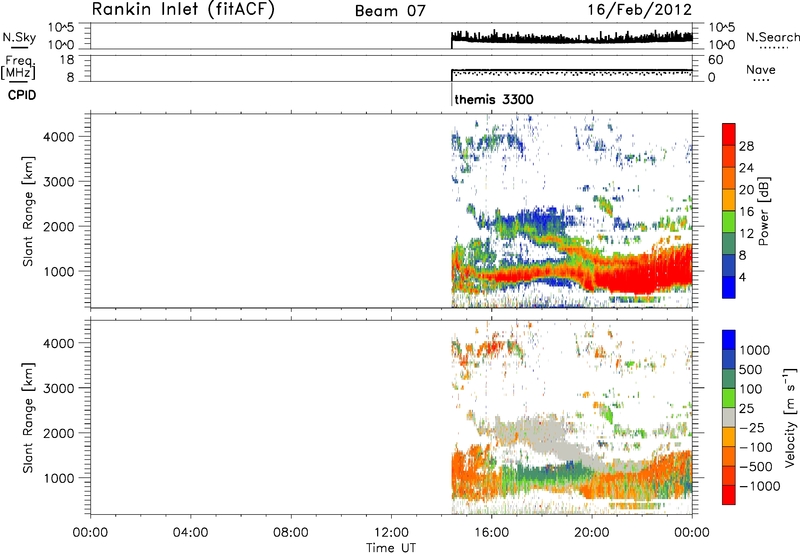
Task: Click the 'Rankin Inlet (fitACF)' title text
Action: click(x=183, y=9)
